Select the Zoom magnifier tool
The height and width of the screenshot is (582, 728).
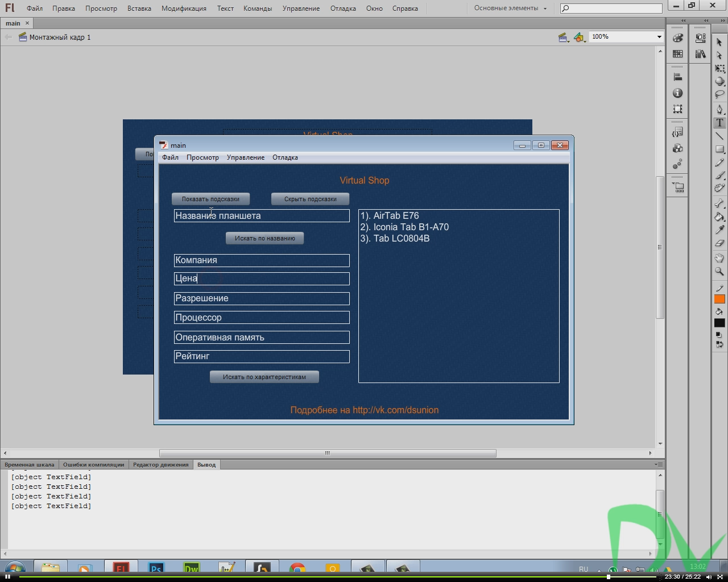[x=719, y=272]
